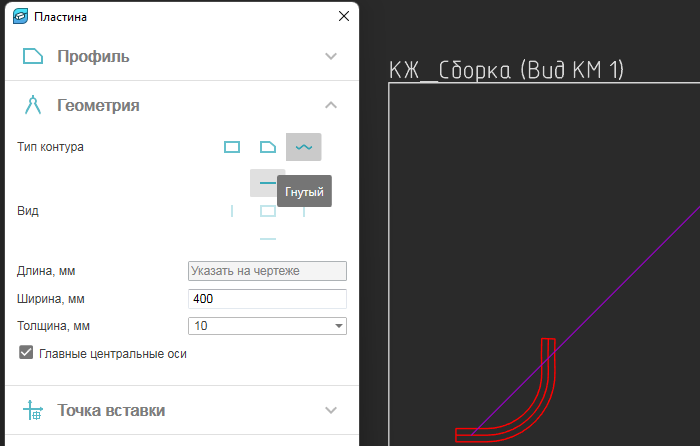Choose the bottom view line icon

point(268,239)
